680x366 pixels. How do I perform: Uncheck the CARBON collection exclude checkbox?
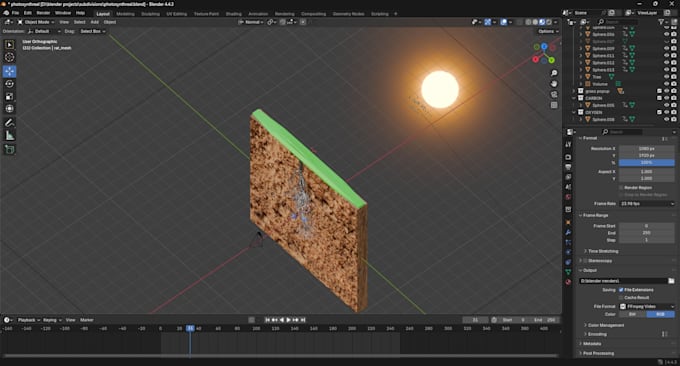[x=660, y=98]
